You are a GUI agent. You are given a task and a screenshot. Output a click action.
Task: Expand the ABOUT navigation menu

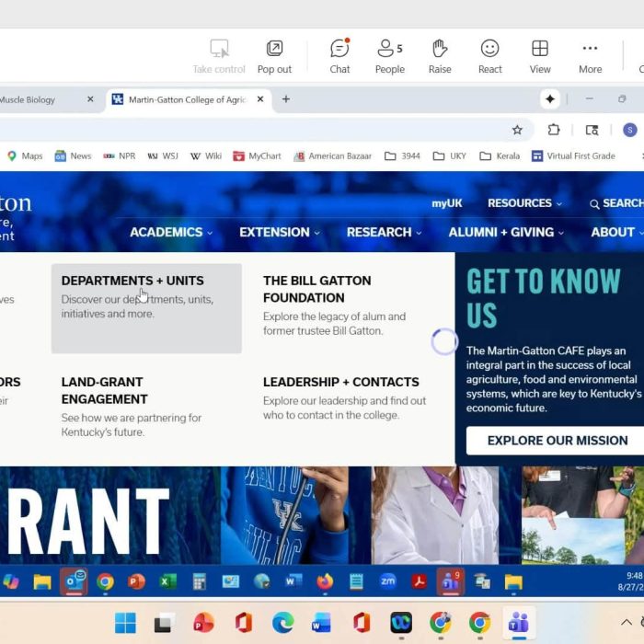tap(617, 233)
